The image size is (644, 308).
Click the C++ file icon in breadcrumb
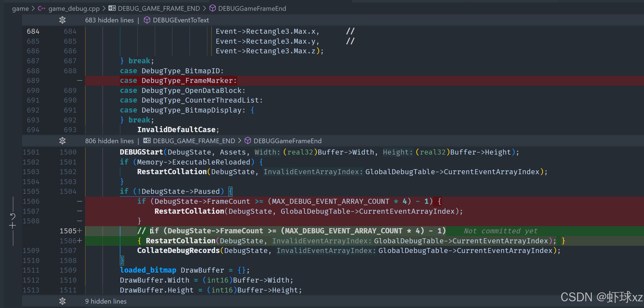[41, 9]
